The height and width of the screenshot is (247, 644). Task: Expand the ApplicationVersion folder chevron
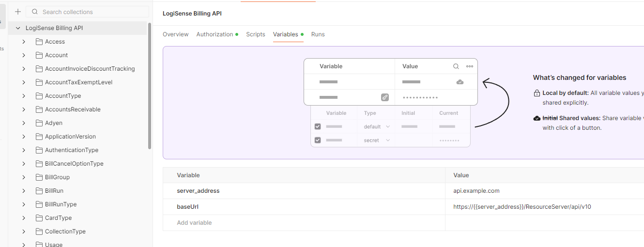click(x=24, y=137)
